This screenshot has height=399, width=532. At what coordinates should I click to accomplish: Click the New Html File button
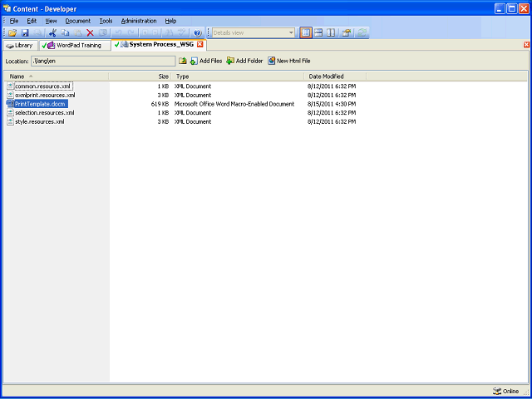(289, 61)
